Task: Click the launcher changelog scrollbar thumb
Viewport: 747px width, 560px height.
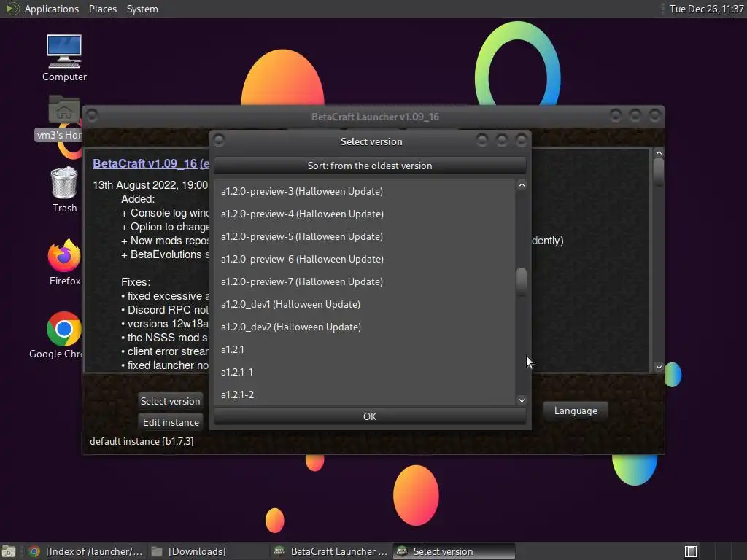Action: (659, 171)
